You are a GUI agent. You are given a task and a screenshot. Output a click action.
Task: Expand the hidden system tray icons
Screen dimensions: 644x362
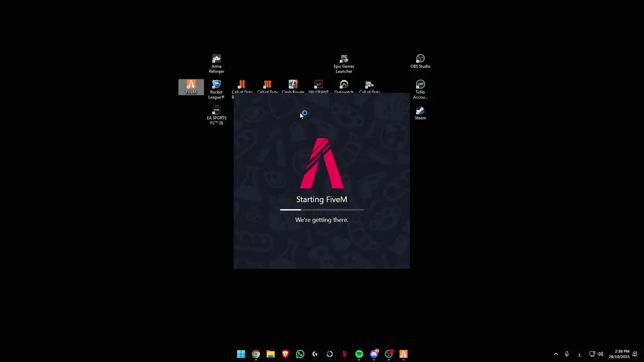(556, 354)
